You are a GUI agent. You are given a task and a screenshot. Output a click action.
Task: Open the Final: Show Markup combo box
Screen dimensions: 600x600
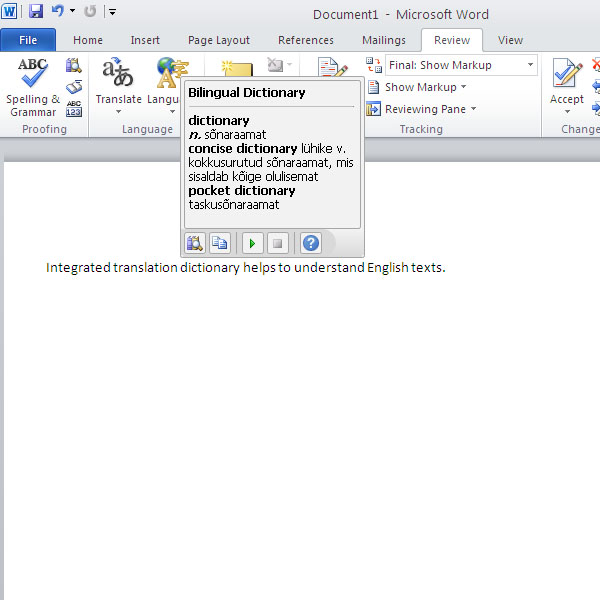(x=461, y=65)
